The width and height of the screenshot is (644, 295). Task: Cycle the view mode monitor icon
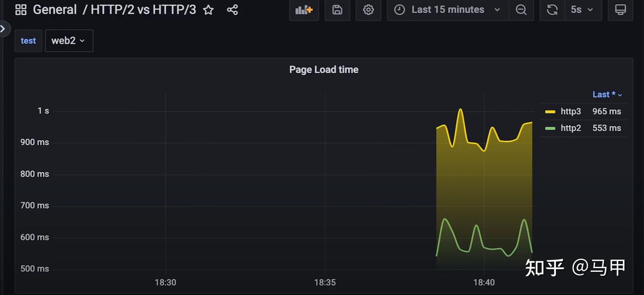point(620,10)
